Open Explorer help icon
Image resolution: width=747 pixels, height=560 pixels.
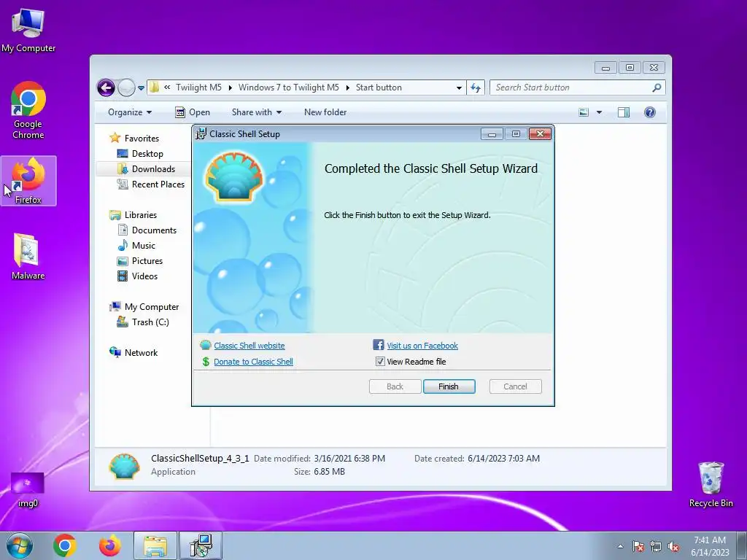click(x=650, y=112)
